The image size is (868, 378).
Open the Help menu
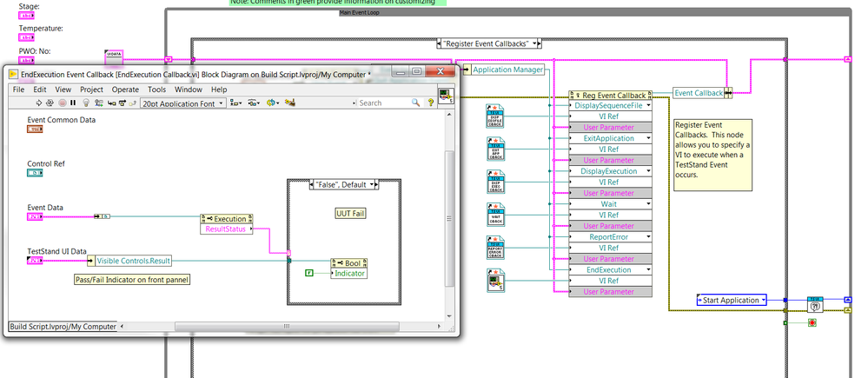point(219,90)
